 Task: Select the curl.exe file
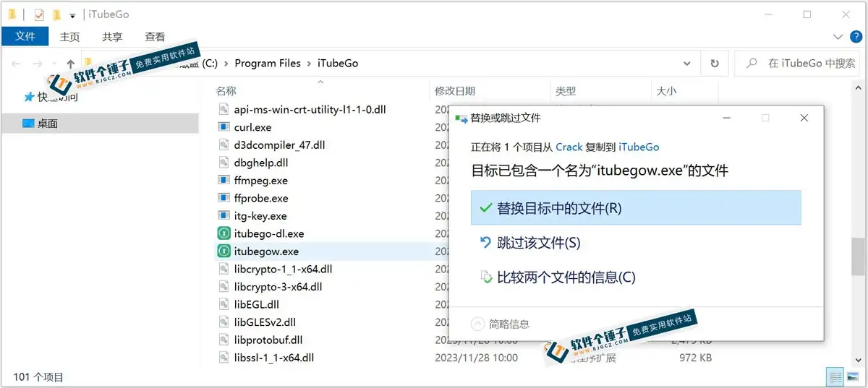tap(253, 127)
